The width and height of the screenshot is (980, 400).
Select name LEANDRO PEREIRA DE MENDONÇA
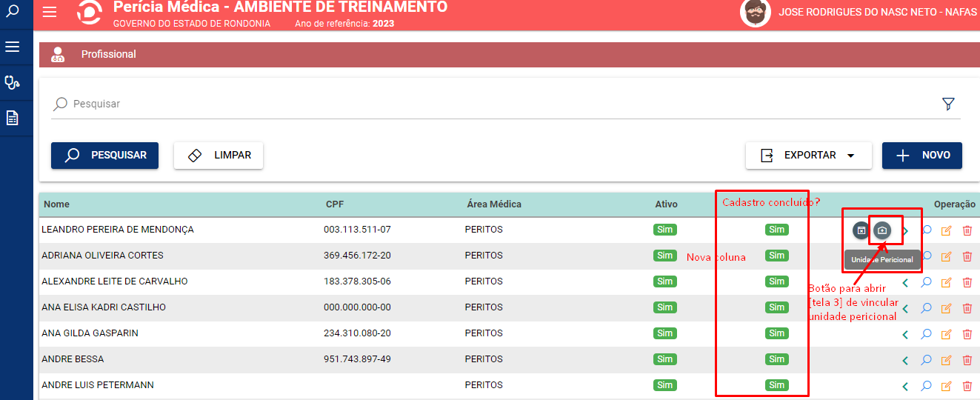point(118,230)
